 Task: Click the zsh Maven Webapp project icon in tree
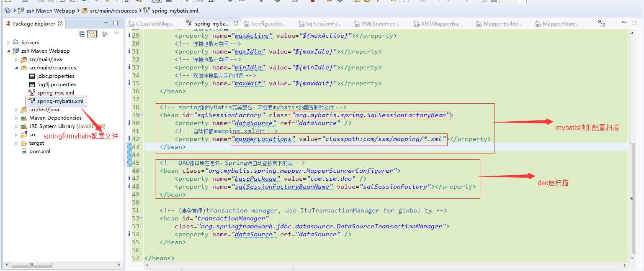click(16, 51)
